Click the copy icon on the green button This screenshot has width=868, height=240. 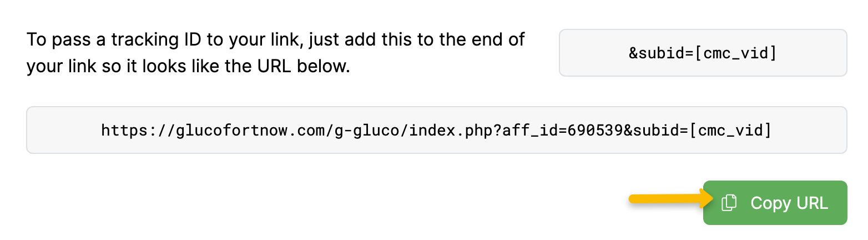point(729,203)
